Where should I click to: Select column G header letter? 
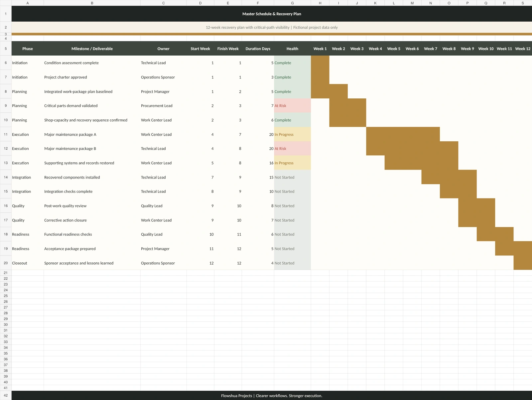[x=292, y=3]
